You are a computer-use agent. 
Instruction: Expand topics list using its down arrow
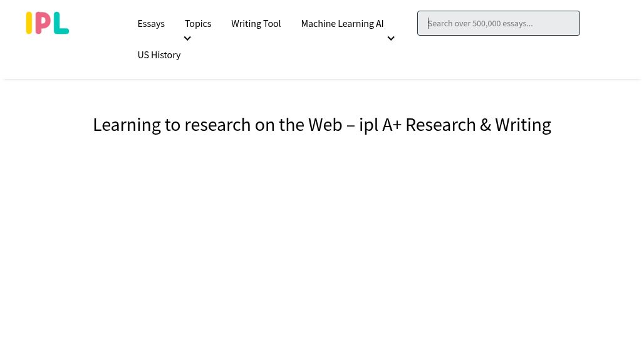point(187,38)
